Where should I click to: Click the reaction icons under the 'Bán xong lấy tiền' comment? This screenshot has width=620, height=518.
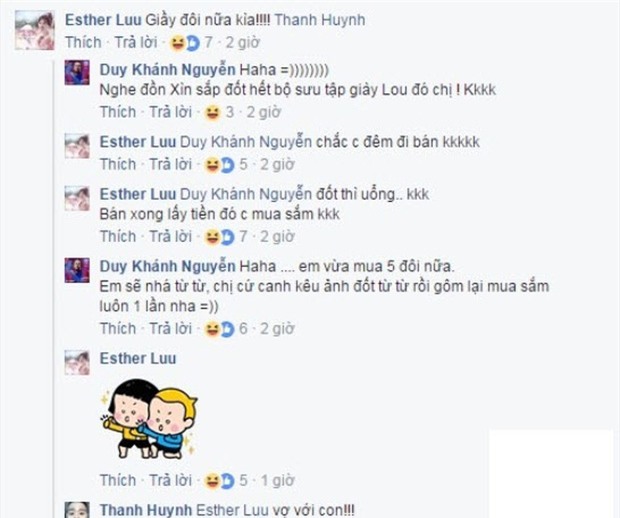pos(219,237)
